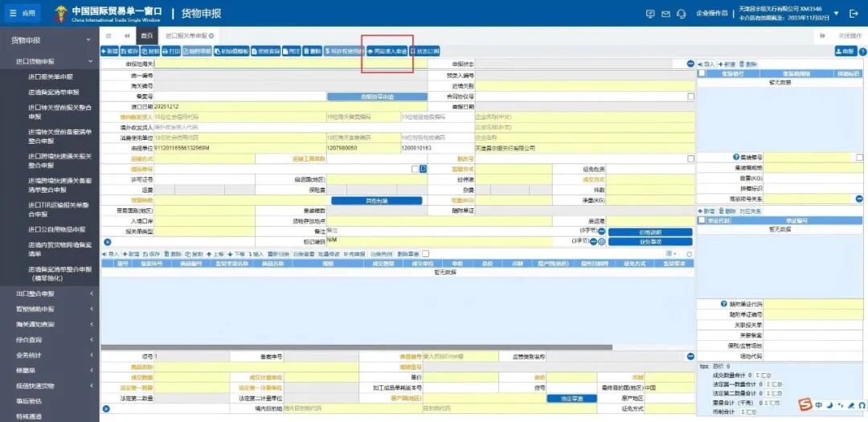Screen dimensions: 868x422
Task: Click the refresh icon above goods table
Action: [689, 254]
